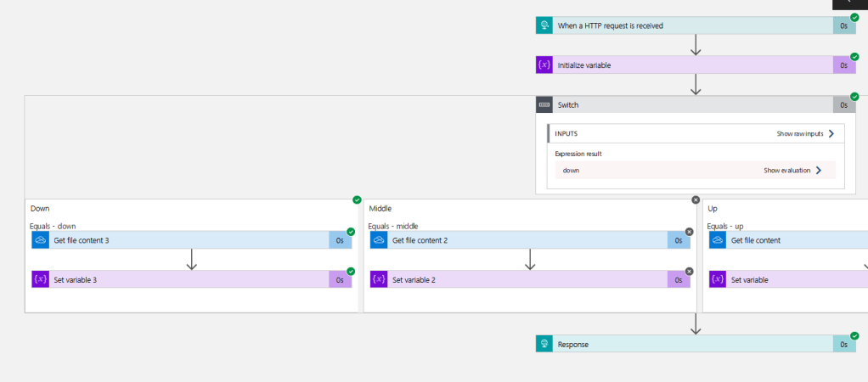The height and width of the screenshot is (382, 868).
Task: Click the Up case Get file content icon
Action: pyautogui.click(x=718, y=240)
